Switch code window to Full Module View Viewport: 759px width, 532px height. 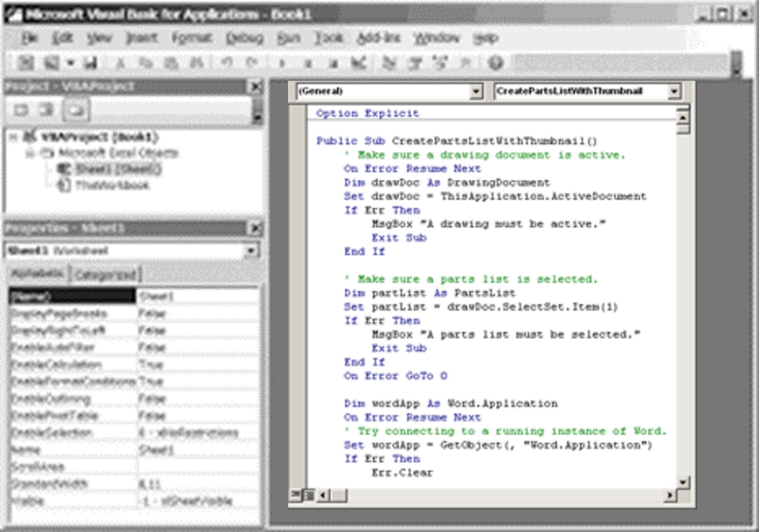tap(308, 494)
